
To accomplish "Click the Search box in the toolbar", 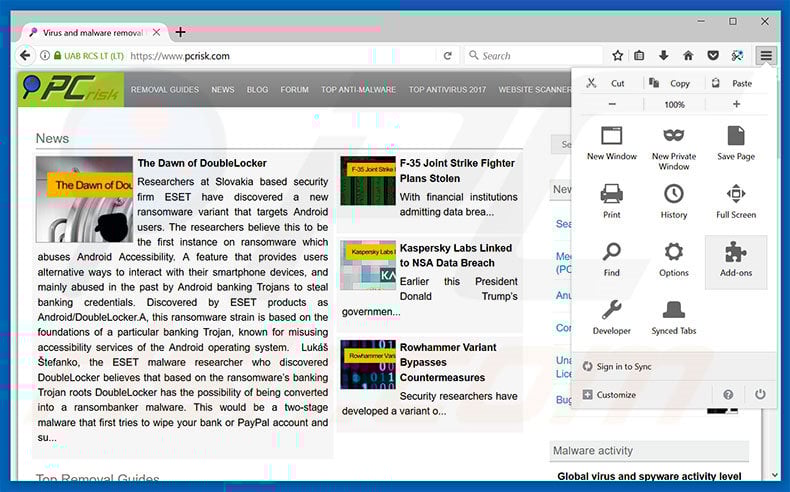I will (534, 55).
